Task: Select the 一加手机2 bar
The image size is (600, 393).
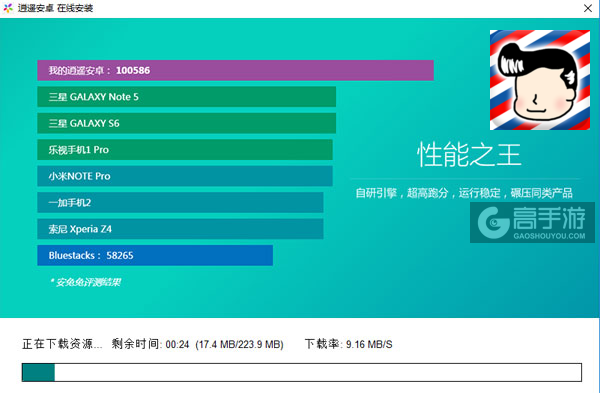Action: [180, 202]
